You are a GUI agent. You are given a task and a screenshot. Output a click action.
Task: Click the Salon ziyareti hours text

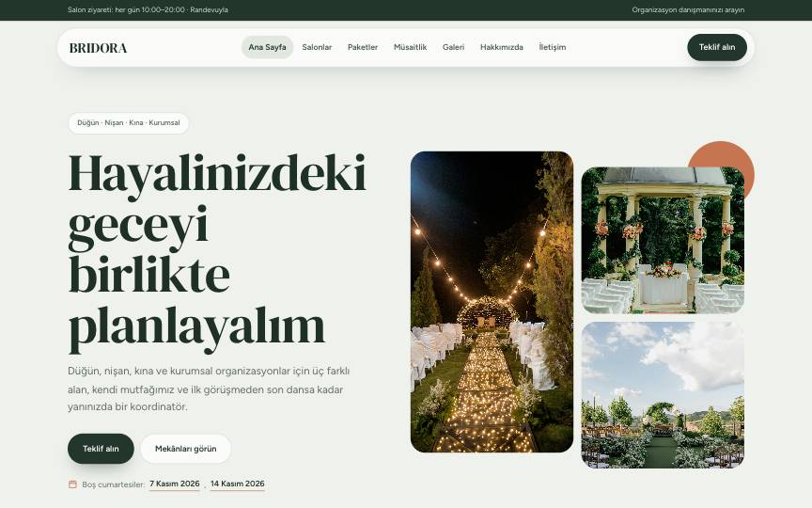tap(148, 9)
